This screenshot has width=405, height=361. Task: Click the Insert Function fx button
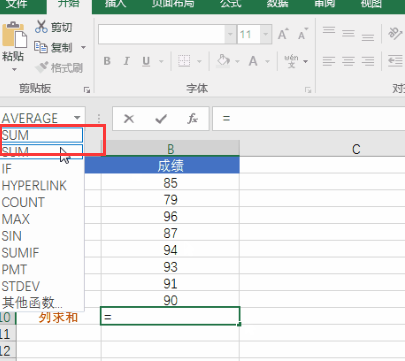(192, 118)
